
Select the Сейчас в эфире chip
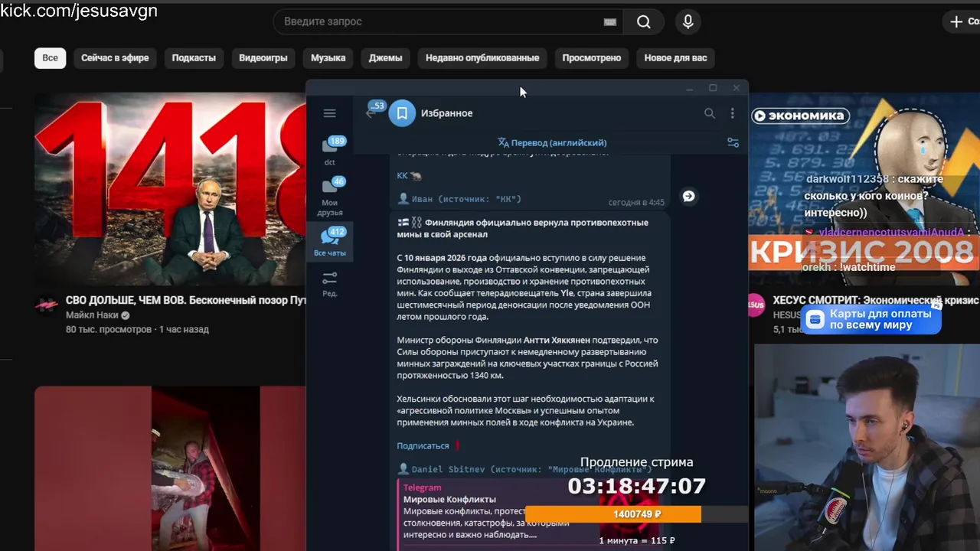(x=115, y=57)
